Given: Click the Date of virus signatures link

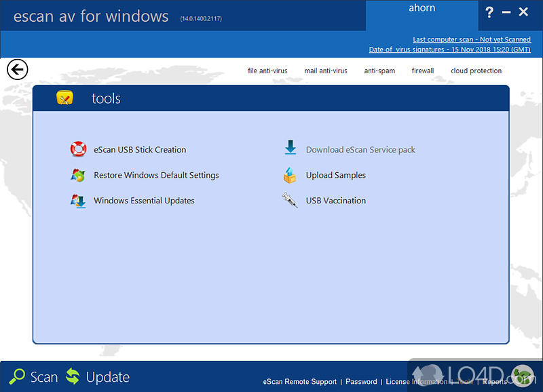Looking at the screenshot, I should pyautogui.click(x=449, y=50).
